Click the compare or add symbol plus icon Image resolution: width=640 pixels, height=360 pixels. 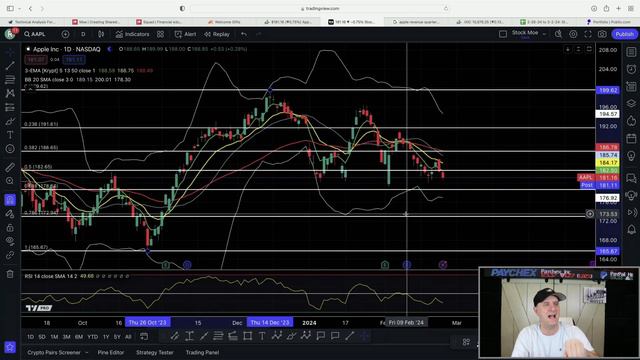tap(65, 34)
